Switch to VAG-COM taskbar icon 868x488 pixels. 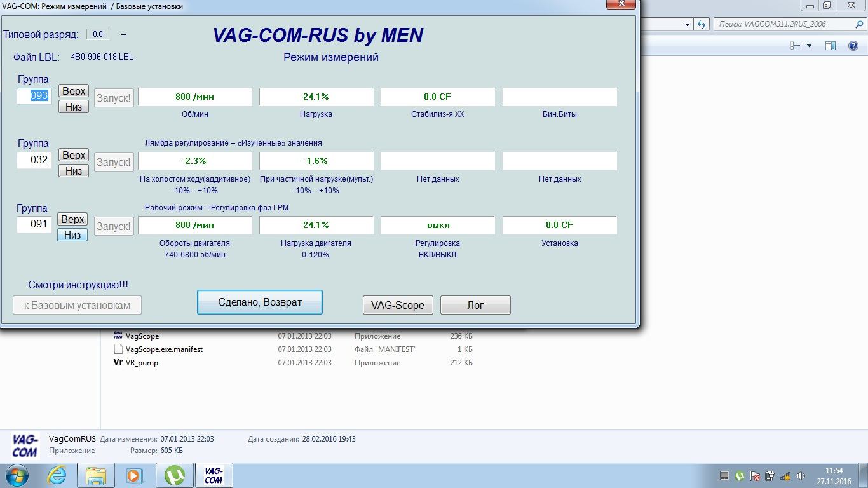pyautogui.click(x=214, y=475)
